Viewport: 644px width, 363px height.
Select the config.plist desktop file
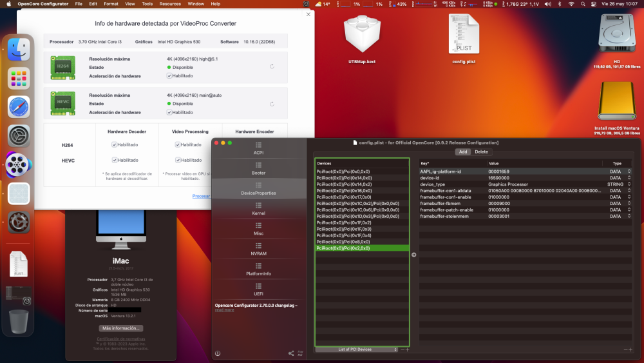pos(464,39)
